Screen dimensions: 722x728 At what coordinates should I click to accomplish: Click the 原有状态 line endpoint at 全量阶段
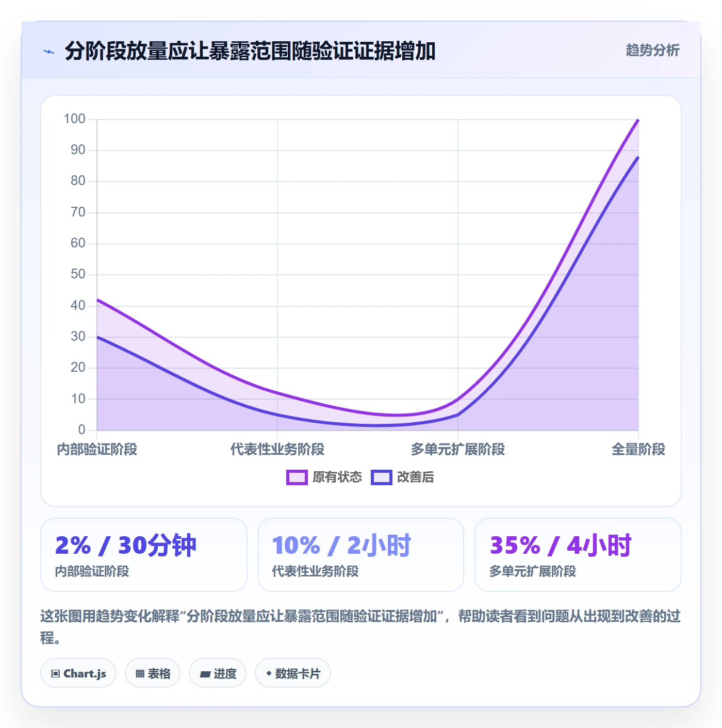[x=638, y=120]
